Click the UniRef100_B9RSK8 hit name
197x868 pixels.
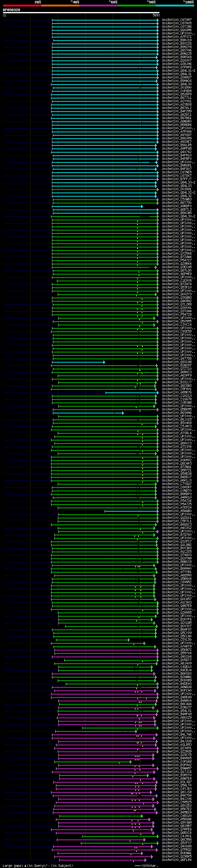point(177,57)
